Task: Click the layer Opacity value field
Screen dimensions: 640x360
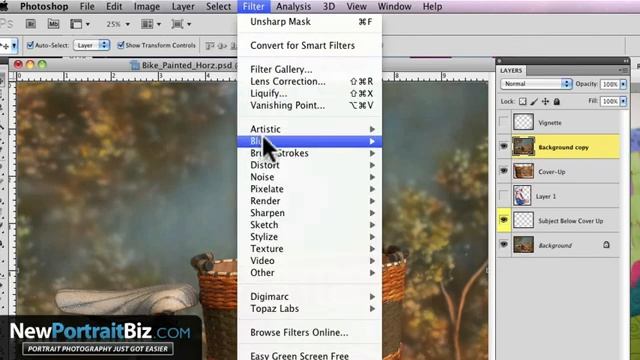Action: [x=610, y=84]
